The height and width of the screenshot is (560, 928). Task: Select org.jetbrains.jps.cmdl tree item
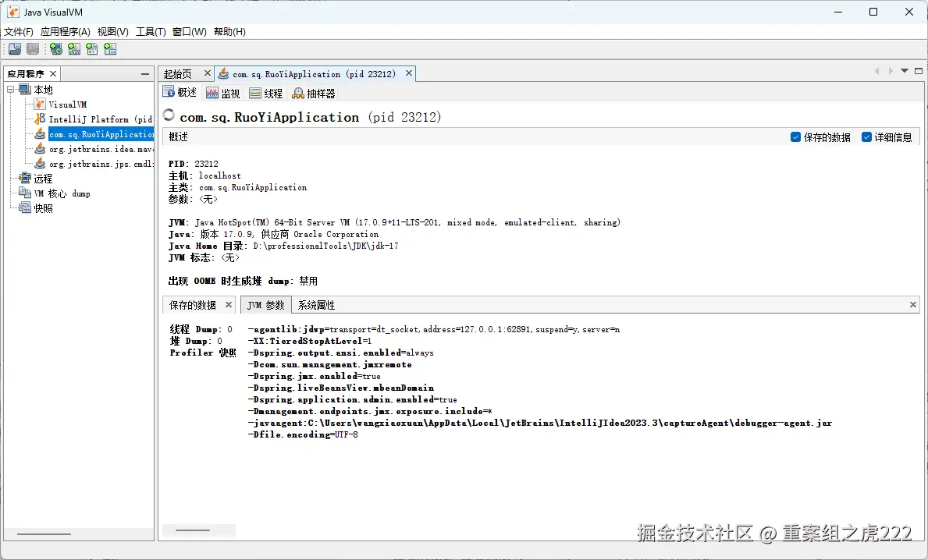tap(101, 164)
